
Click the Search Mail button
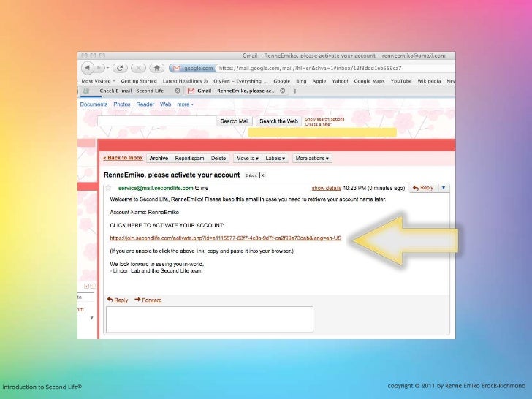(x=234, y=121)
